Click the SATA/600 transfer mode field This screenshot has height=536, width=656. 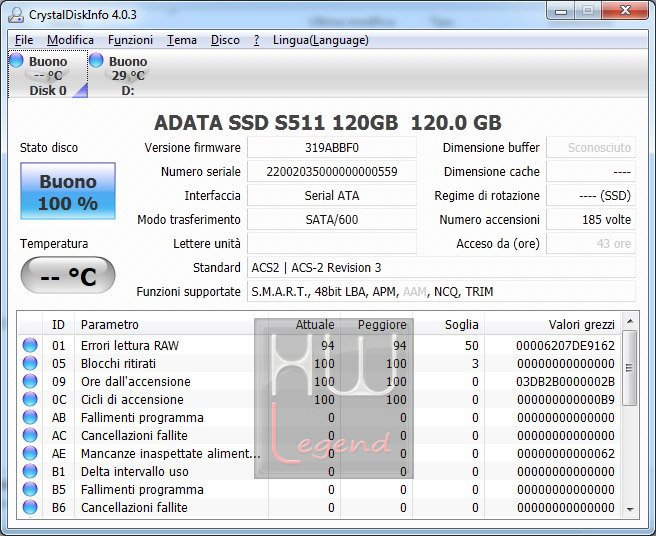tap(332, 219)
